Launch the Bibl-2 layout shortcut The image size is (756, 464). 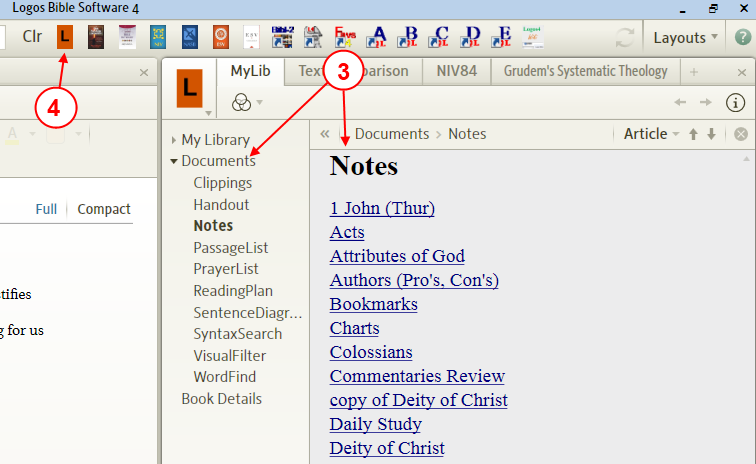pos(283,37)
